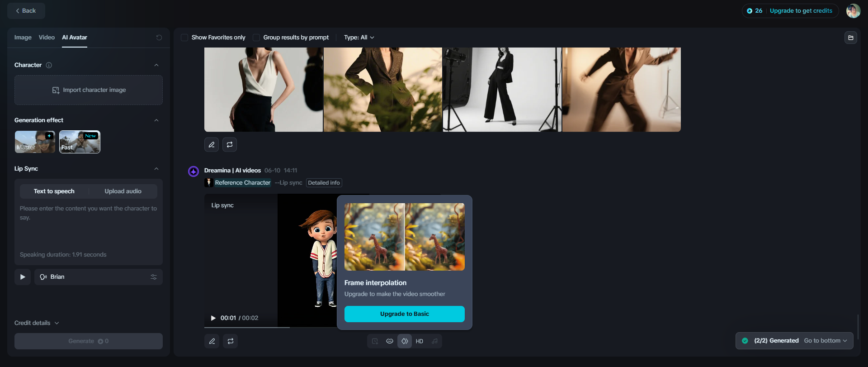
Task: Toggle Show Favorites only checkbox
Action: click(x=184, y=38)
